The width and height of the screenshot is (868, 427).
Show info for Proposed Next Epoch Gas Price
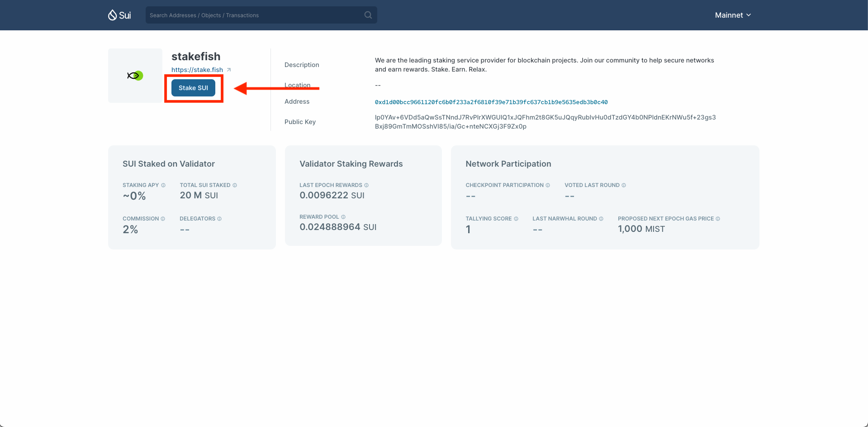(718, 219)
